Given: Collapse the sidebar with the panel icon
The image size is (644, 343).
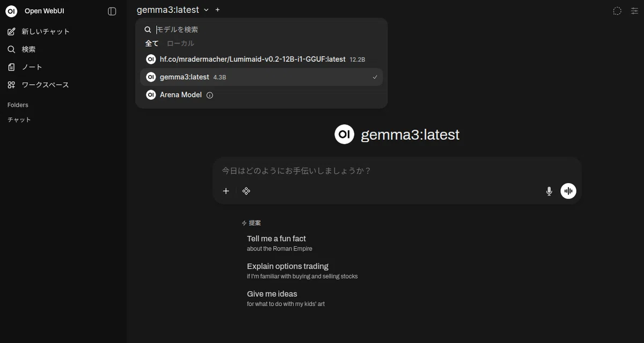Looking at the screenshot, I should 112,11.
